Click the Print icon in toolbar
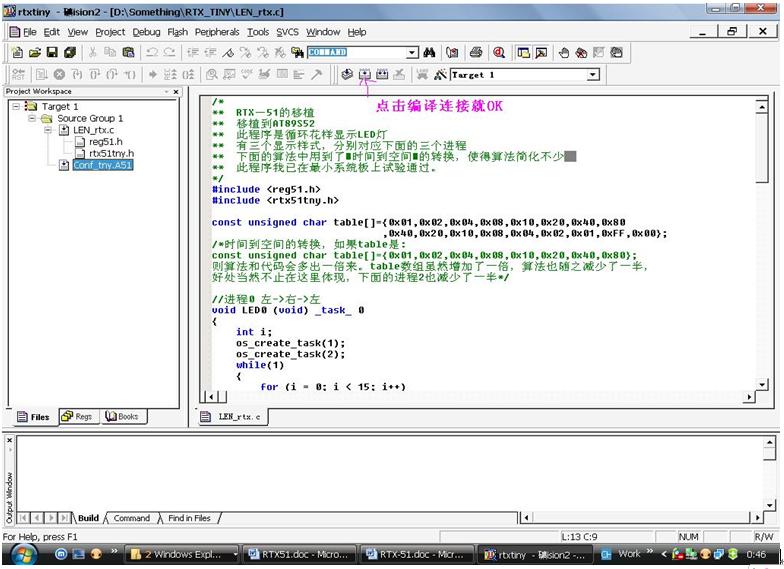 [476, 52]
